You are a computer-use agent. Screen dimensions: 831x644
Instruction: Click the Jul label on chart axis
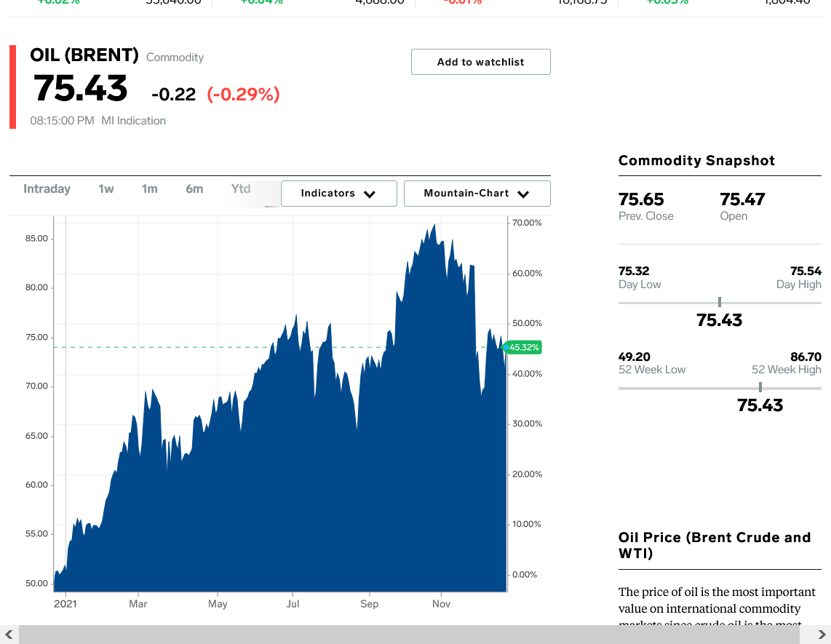pos(293,604)
